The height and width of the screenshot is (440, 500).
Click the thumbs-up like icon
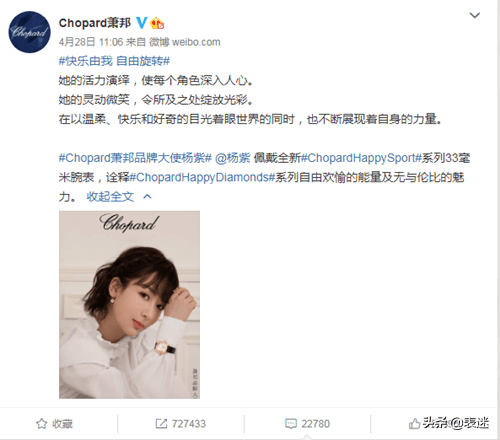[414, 424]
